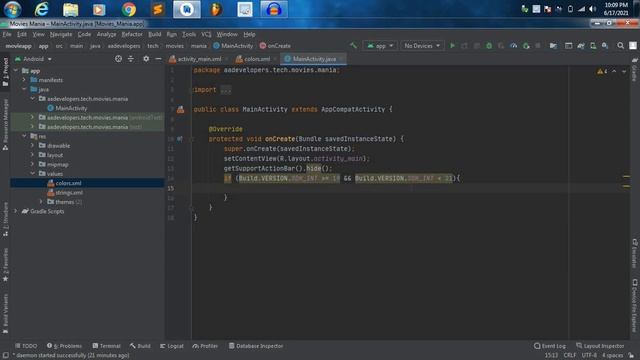Toggle the Build Variants side tab

5,313
